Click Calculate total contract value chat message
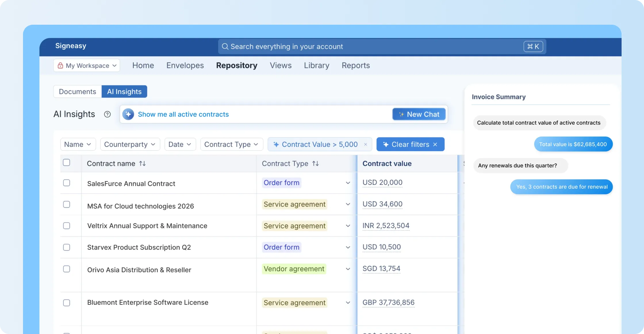Screen dimensions: 644x334 coord(539,123)
